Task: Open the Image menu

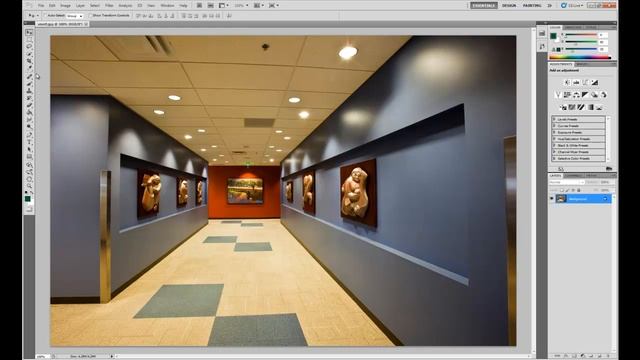Action: tap(65, 6)
